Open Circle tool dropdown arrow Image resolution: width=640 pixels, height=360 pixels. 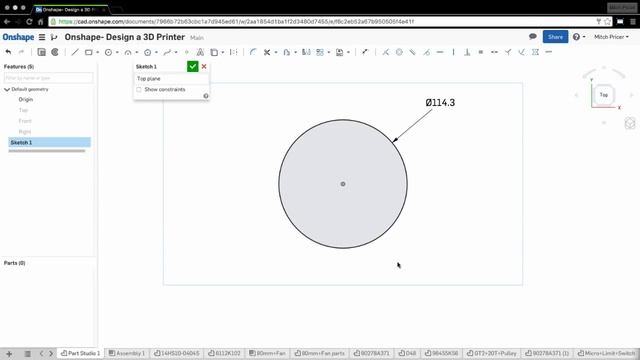click(117, 52)
